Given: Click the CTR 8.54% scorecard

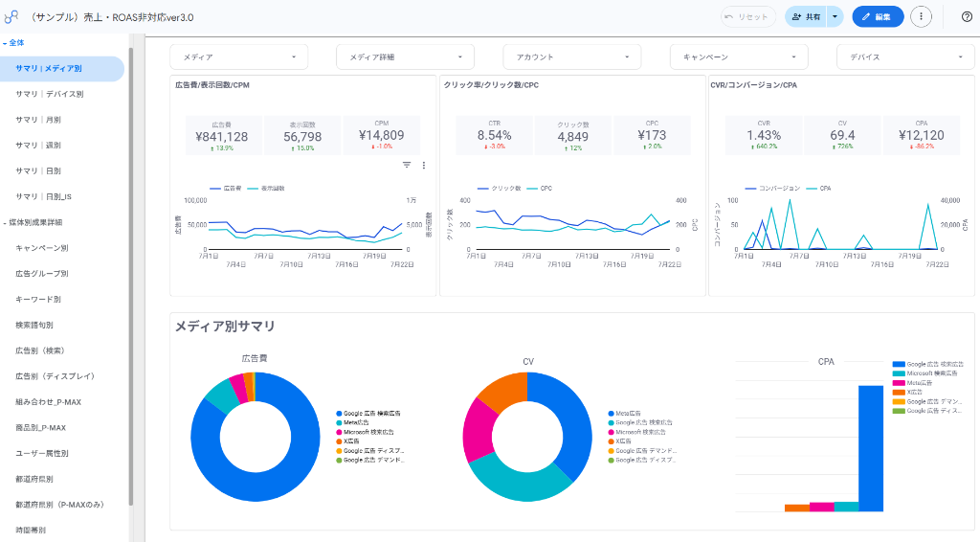Looking at the screenshot, I should click(495, 135).
